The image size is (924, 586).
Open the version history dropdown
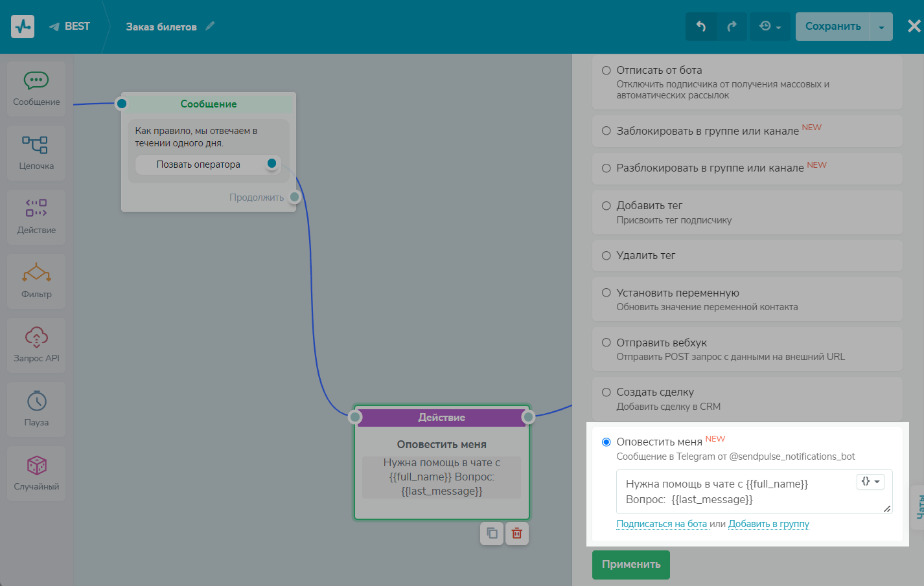(770, 27)
